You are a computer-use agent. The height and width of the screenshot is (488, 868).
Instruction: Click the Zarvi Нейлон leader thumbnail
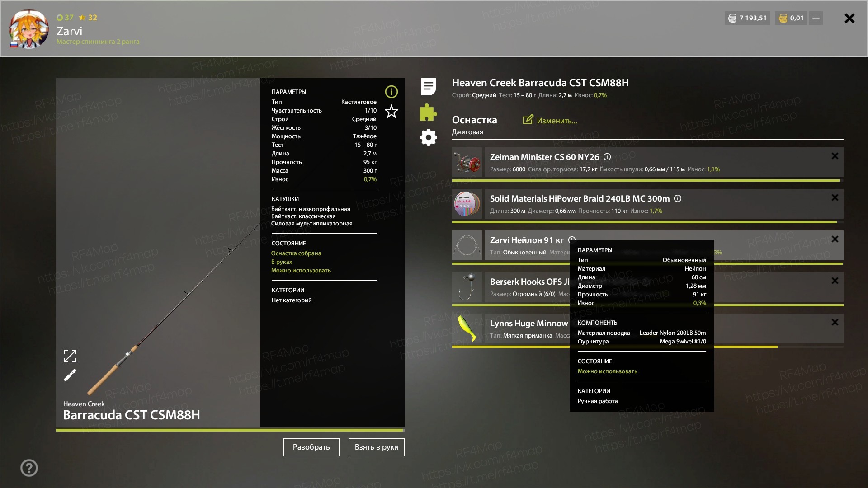click(467, 245)
